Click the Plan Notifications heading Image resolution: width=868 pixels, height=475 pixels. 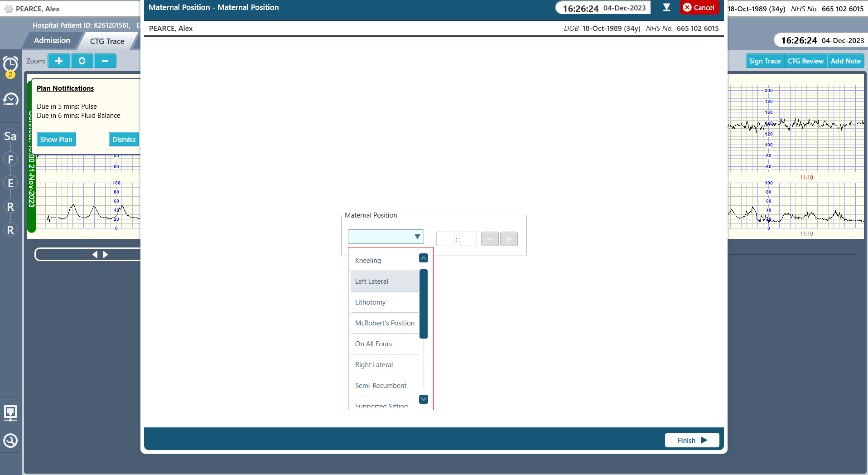[x=65, y=88]
